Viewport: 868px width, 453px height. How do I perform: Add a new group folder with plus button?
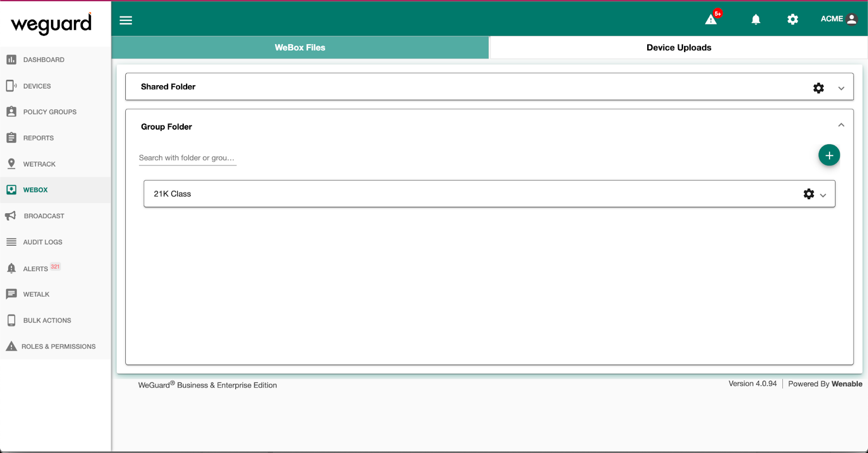point(829,155)
